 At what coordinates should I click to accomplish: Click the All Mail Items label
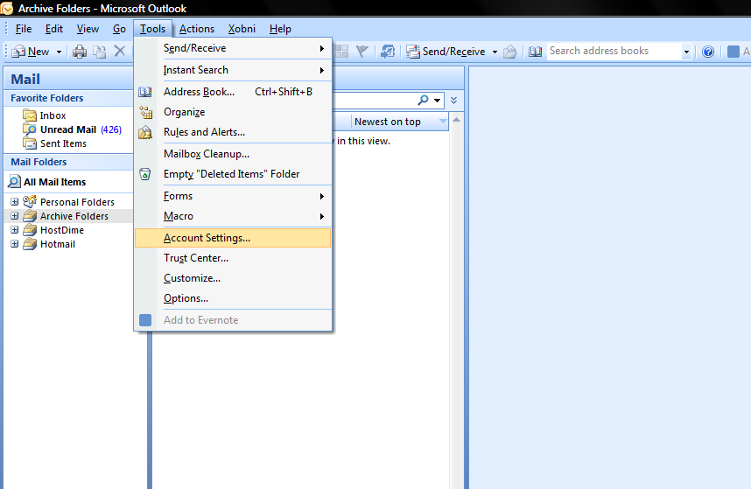click(55, 182)
